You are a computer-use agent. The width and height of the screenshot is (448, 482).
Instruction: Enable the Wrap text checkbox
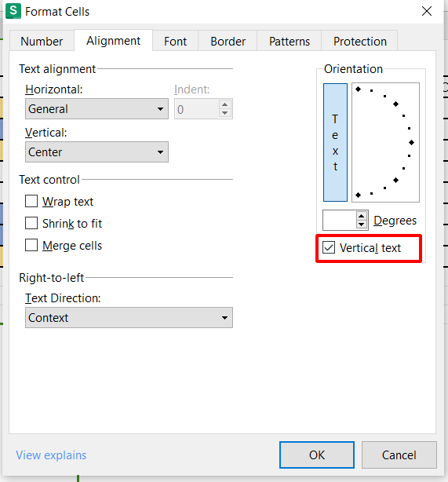point(31,201)
